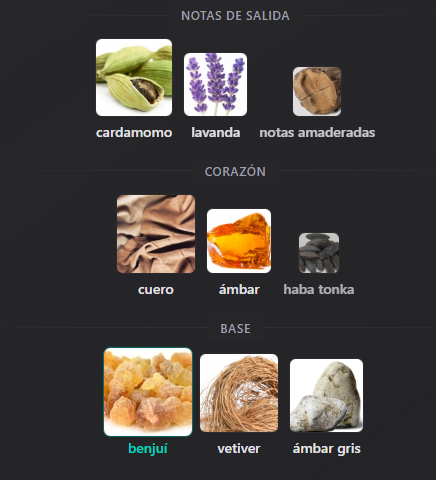The image size is (436, 480).
Task: Select the haba tonka beans image
Action: [x=319, y=253]
